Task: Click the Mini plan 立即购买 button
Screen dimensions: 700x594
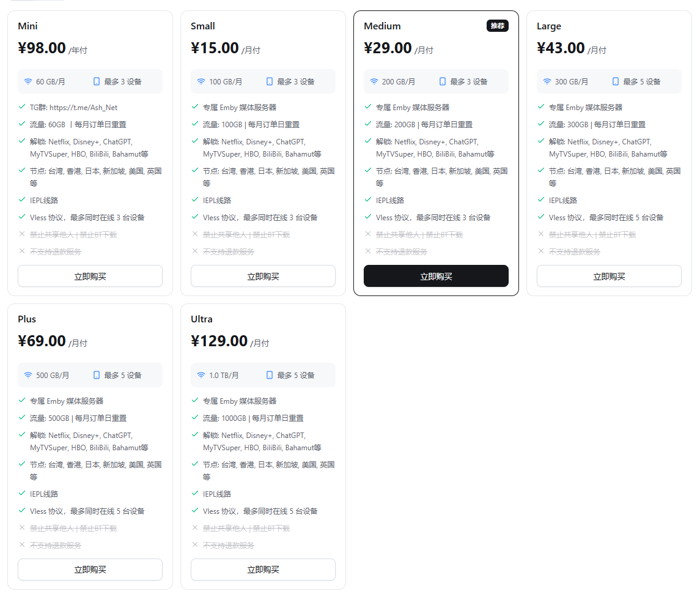Action: (90, 276)
